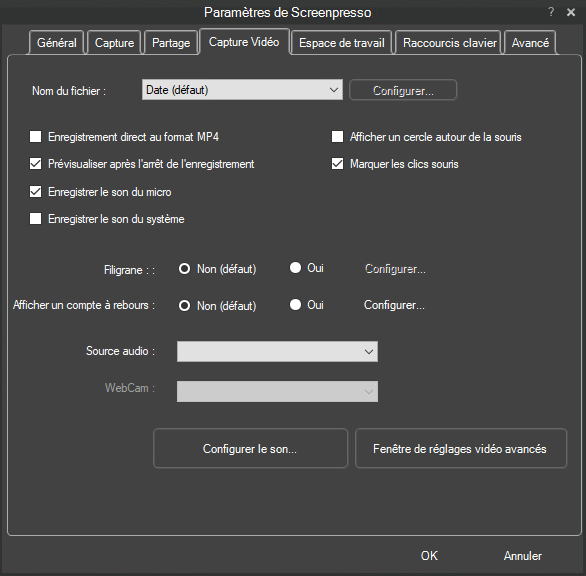This screenshot has height=576, width=586.
Task: Click Configurer le son button
Action: coord(250,448)
